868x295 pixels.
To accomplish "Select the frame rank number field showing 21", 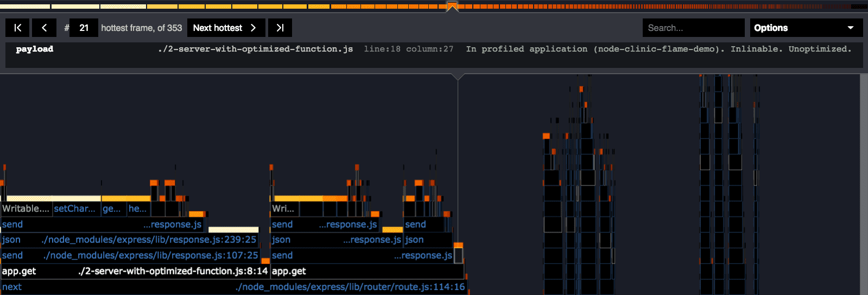I will tap(84, 28).
